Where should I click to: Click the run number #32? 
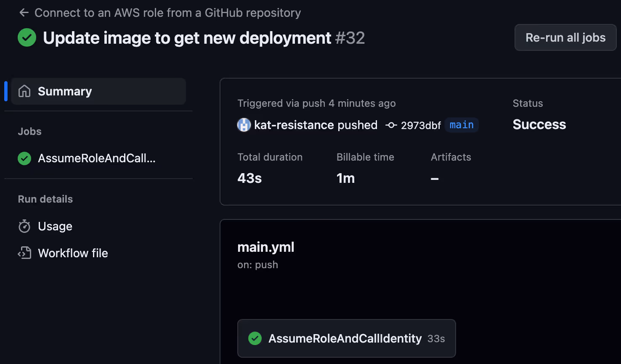[350, 38]
